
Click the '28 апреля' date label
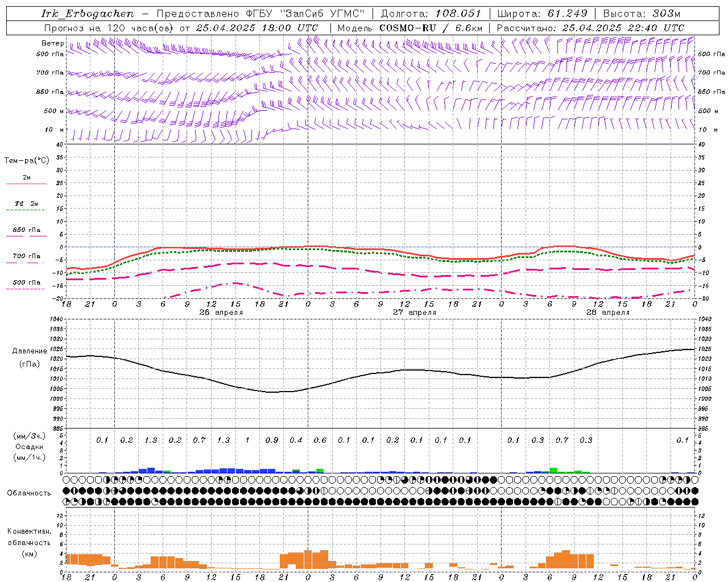608,313
